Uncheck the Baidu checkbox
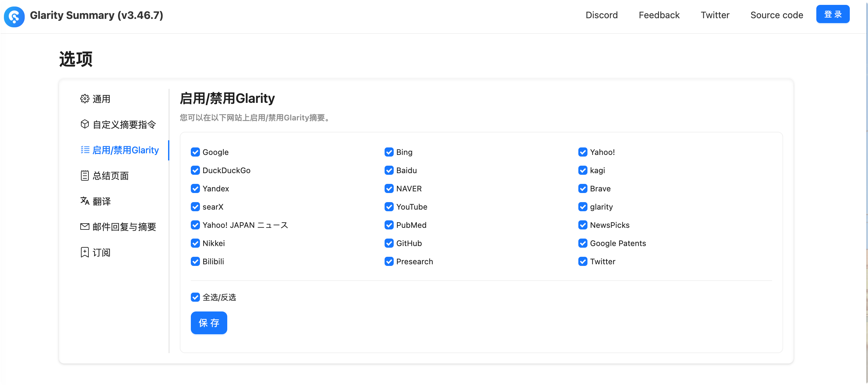868x386 pixels. pyautogui.click(x=389, y=171)
